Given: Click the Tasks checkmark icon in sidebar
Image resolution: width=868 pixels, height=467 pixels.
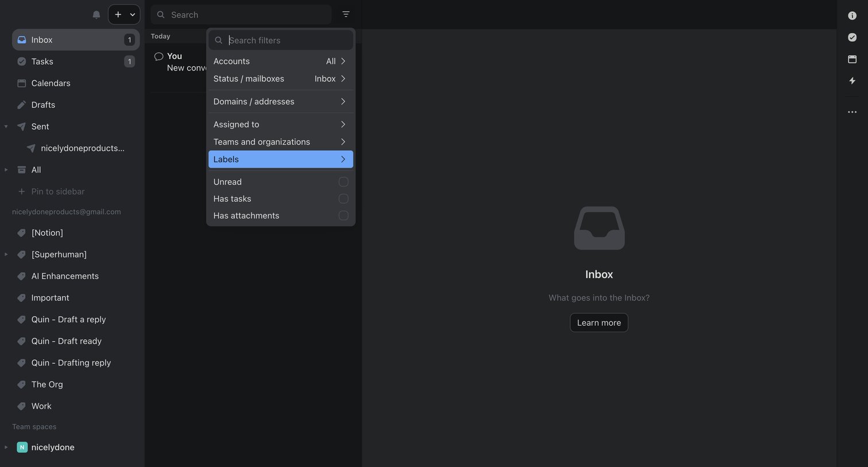Looking at the screenshot, I should tap(22, 61).
